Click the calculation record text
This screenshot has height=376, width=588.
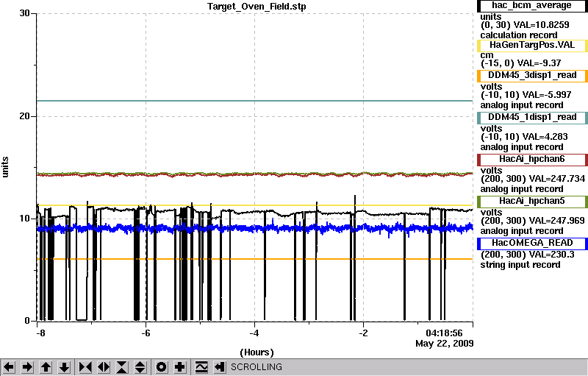click(x=519, y=35)
